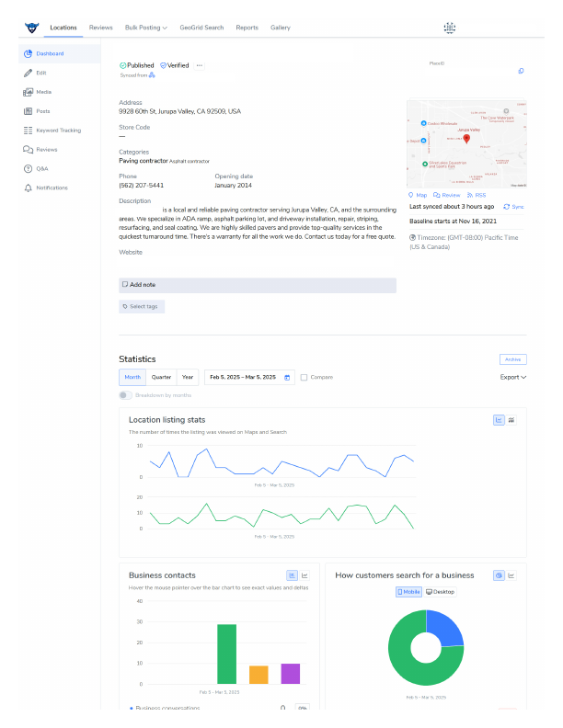Click Add note field

[x=258, y=285]
